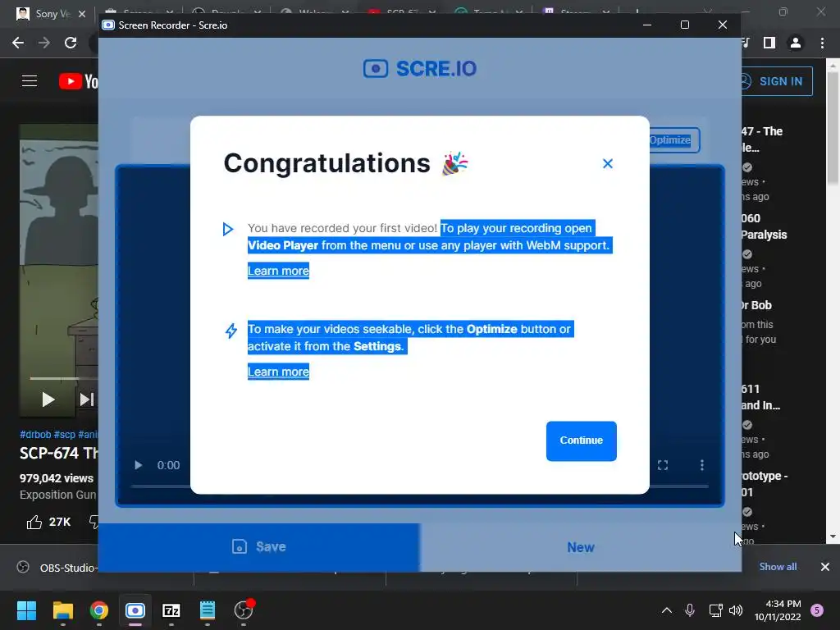Screen dimensions: 840x630
Task: Open the Windows Start menu
Action: coord(26,610)
